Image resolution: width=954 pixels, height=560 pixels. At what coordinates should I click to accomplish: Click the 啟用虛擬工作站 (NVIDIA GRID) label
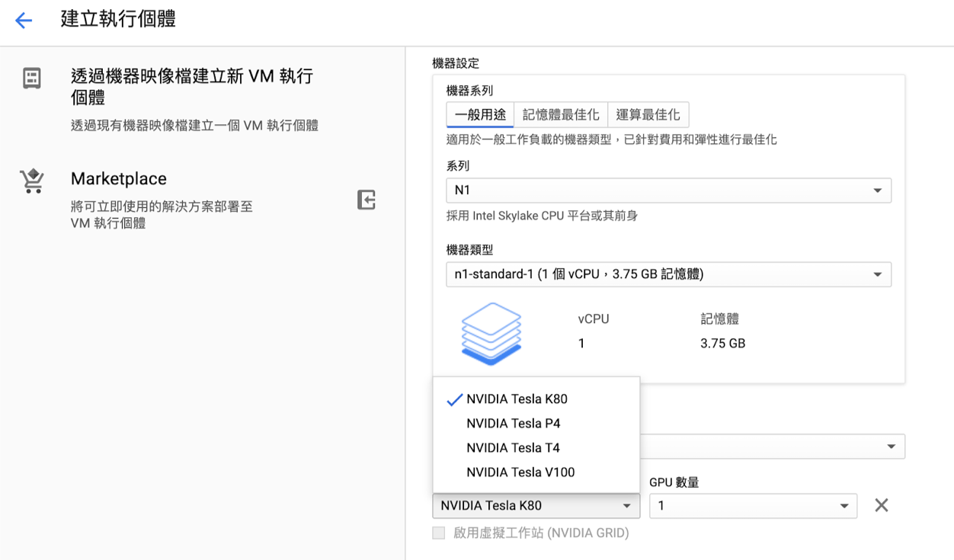coord(541,533)
